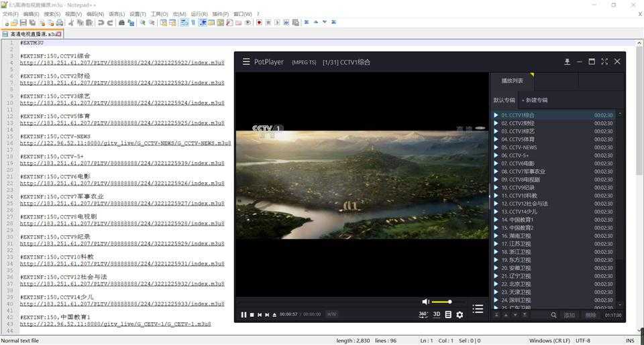Undo the last edit in Notepad++
Image resolution: width=644 pixels, height=345 pixels.
coord(101,23)
